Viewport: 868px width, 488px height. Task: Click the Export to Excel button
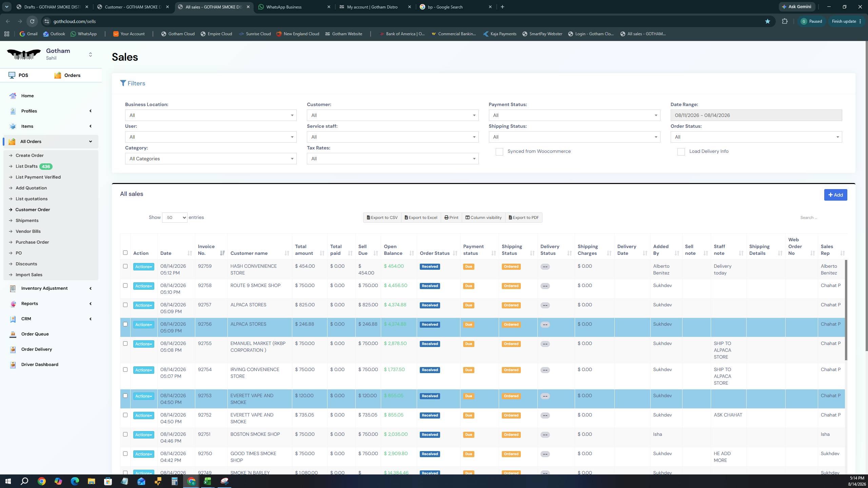point(421,218)
